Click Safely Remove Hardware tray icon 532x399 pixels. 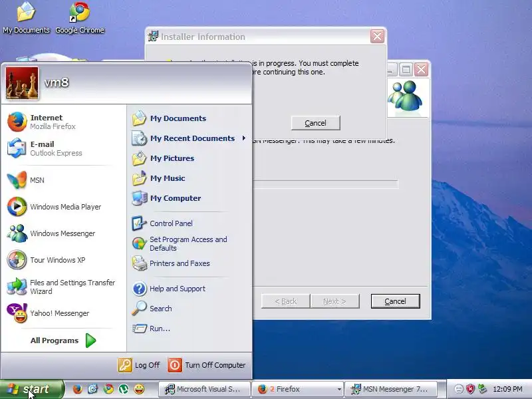[481, 389]
